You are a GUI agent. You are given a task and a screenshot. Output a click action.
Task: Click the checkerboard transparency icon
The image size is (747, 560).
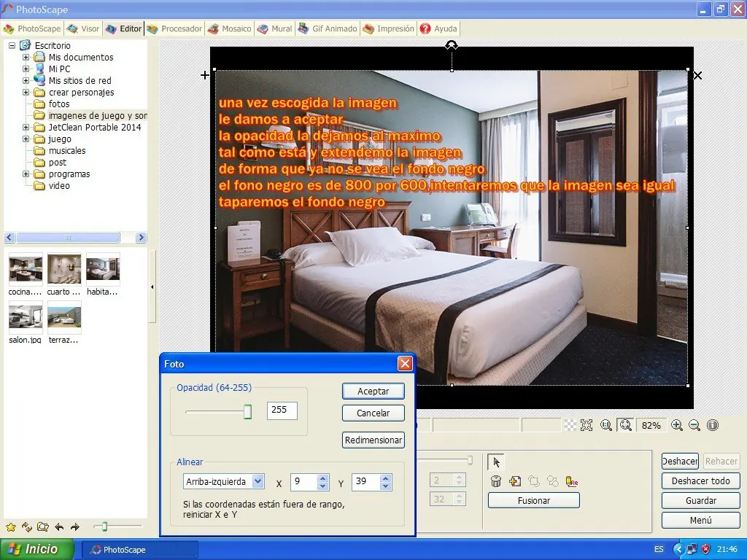click(570, 425)
